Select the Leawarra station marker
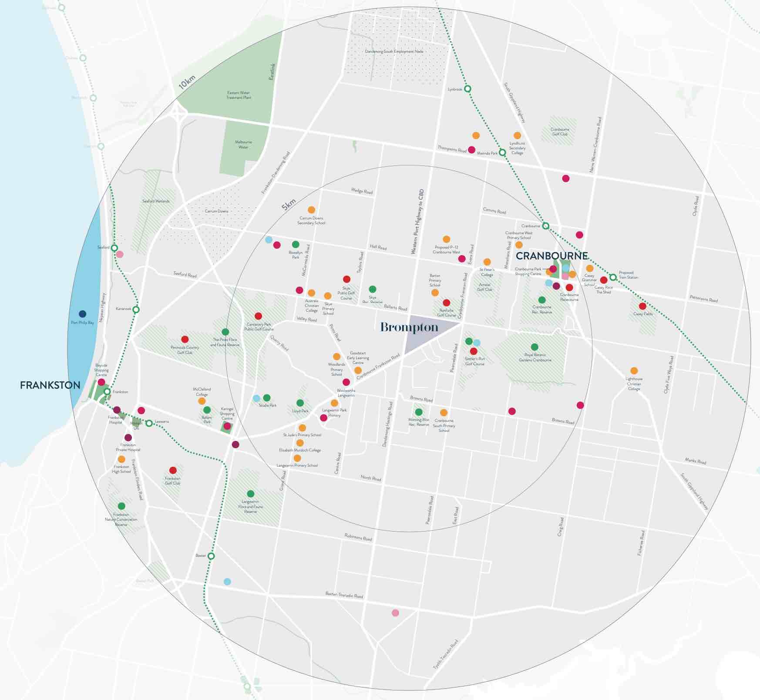This screenshot has width=760, height=700. [x=149, y=423]
